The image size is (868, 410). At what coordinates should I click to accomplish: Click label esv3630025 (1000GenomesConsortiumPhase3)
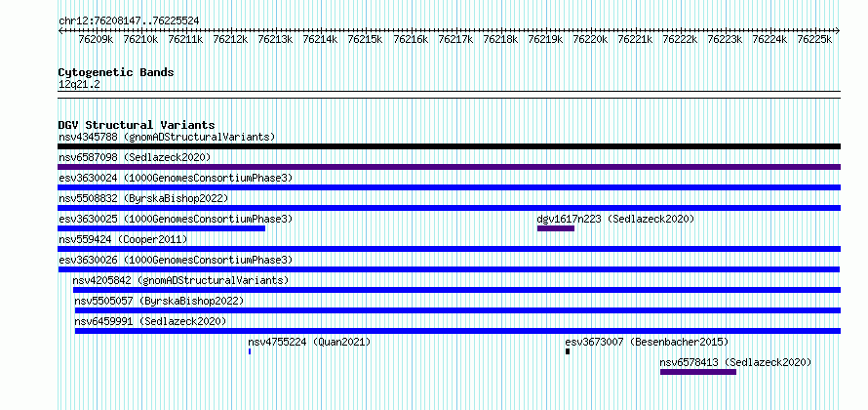point(176,219)
